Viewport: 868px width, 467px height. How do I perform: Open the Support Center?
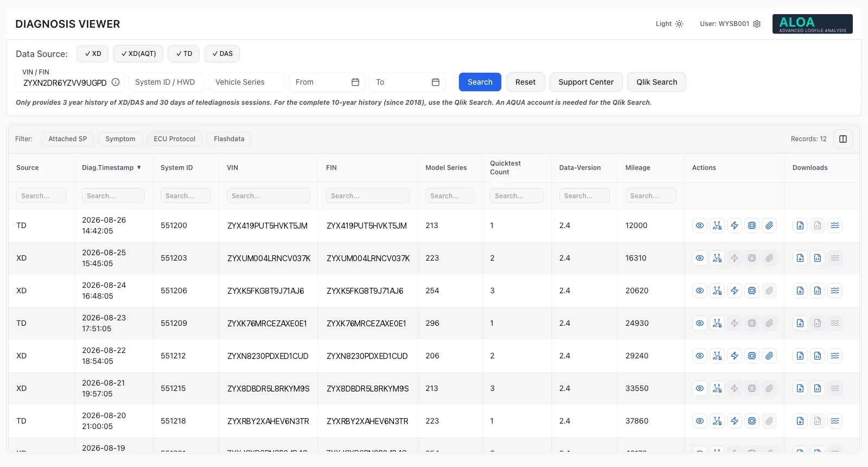[x=586, y=82]
